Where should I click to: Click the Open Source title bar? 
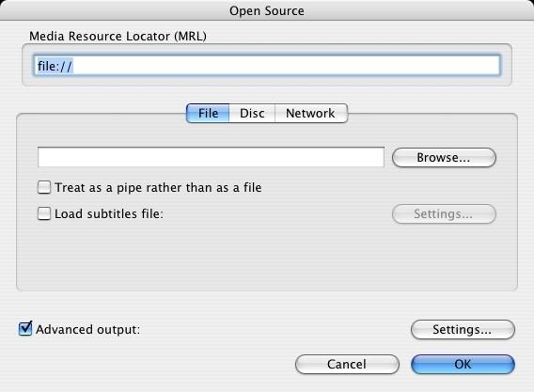point(267,10)
